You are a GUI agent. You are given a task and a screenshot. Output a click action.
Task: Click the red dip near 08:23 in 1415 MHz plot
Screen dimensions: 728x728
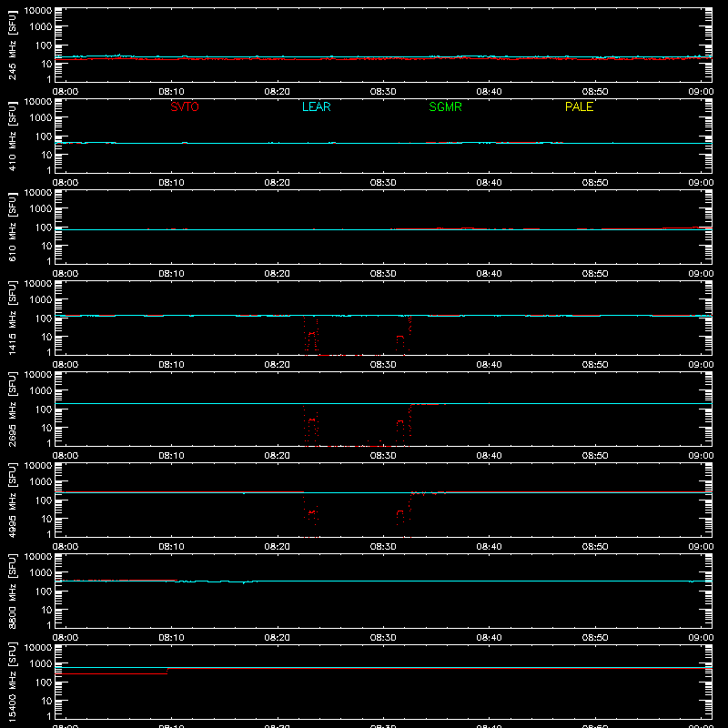pos(311,337)
